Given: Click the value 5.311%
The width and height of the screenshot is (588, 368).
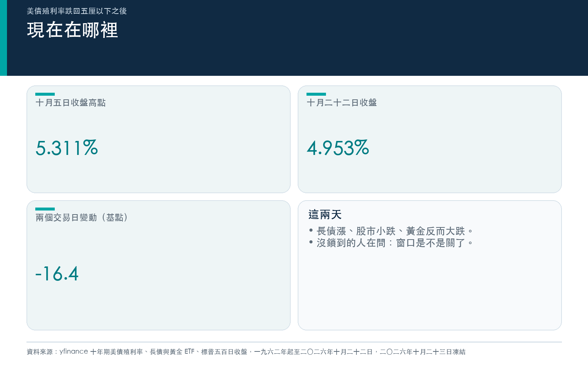Looking at the screenshot, I should [x=67, y=148].
